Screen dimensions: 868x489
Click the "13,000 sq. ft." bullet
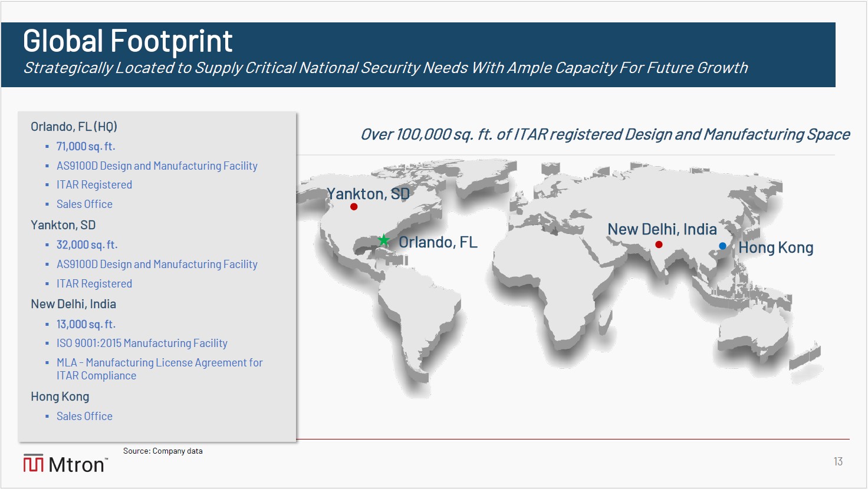(x=86, y=324)
